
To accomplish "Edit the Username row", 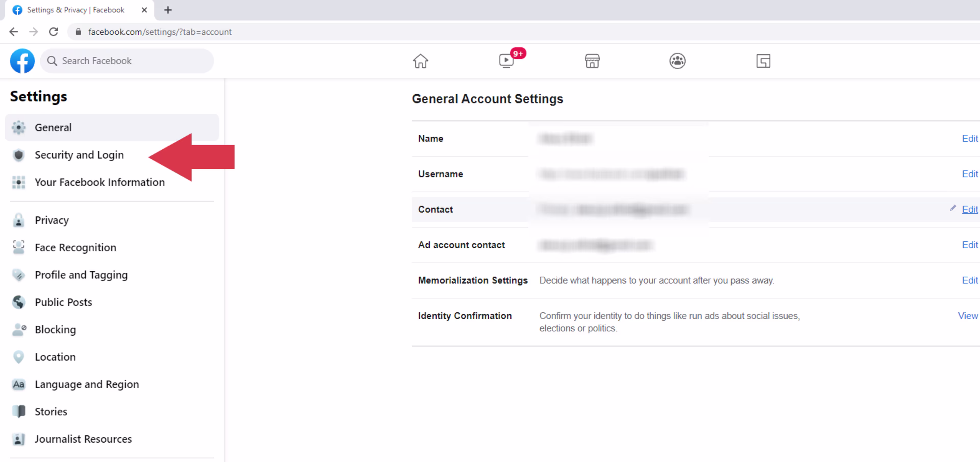I will (970, 174).
